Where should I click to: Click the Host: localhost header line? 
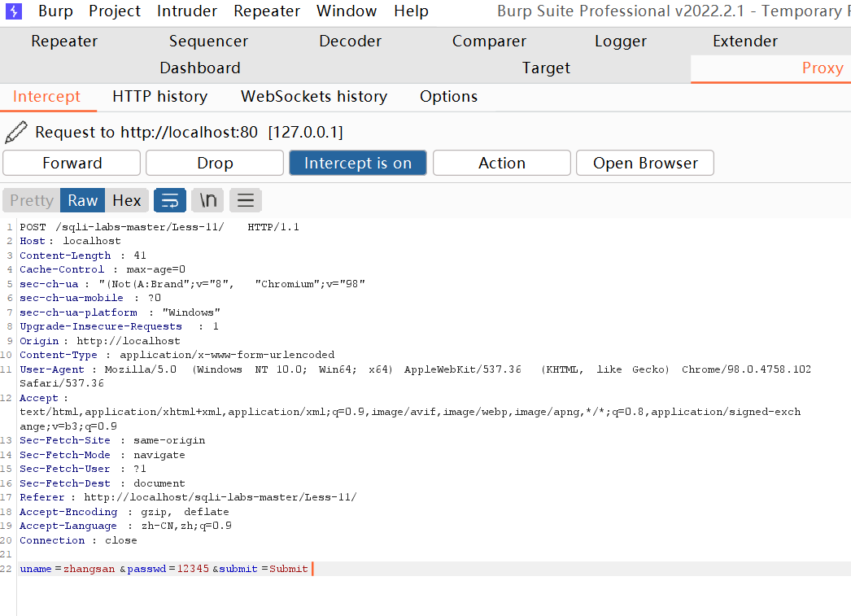(71, 241)
